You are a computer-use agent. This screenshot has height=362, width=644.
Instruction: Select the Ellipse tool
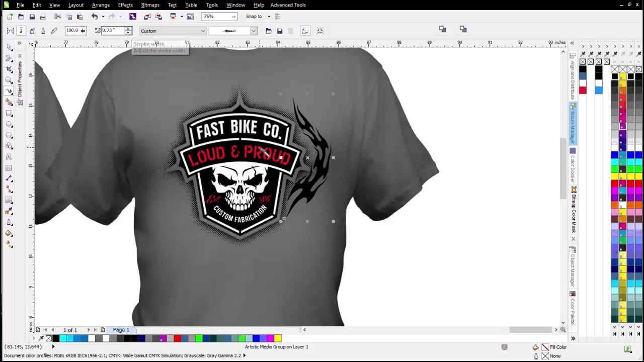point(9,125)
